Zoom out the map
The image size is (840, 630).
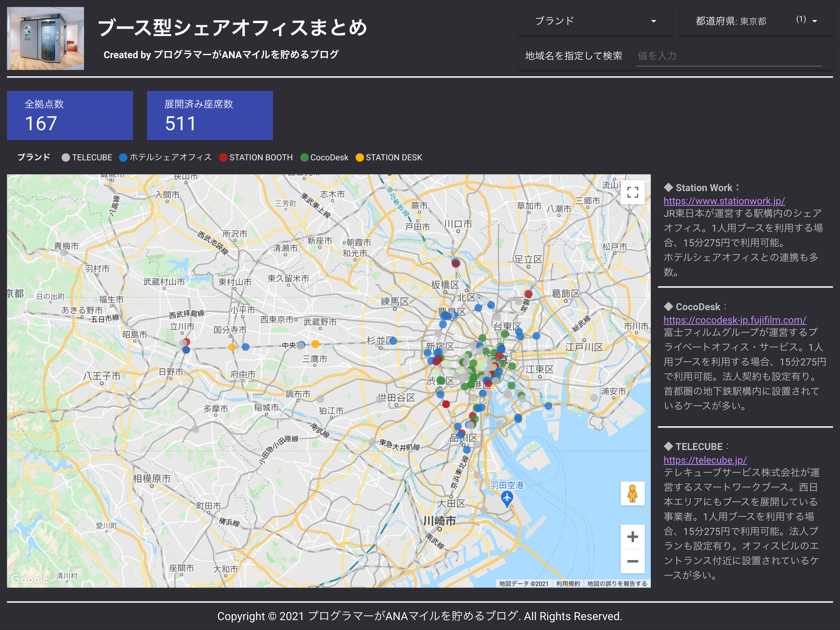tap(632, 561)
